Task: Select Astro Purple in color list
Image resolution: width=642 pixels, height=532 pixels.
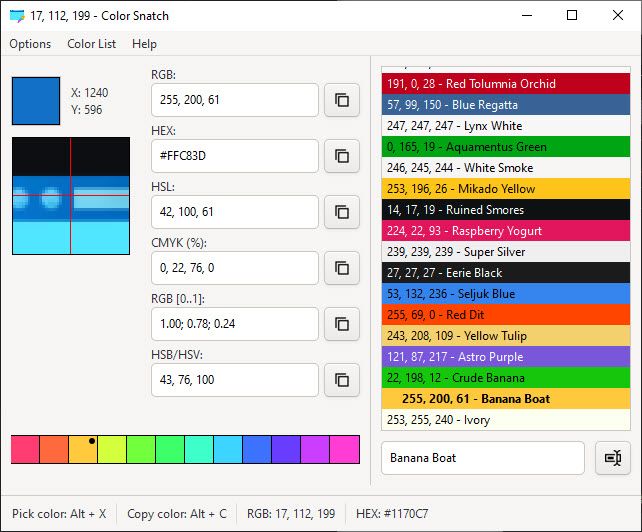Action: tap(506, 357)
